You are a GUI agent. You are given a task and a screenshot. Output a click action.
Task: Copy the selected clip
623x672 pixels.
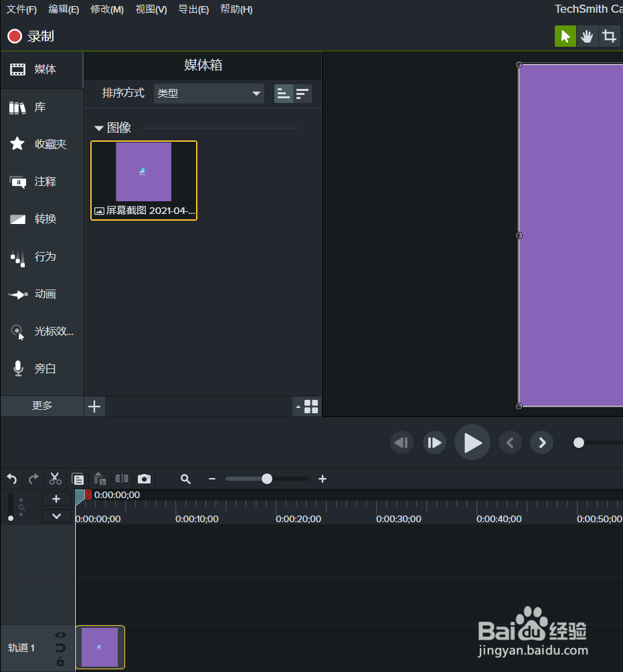pyautogui.click(x=78, y=479)
